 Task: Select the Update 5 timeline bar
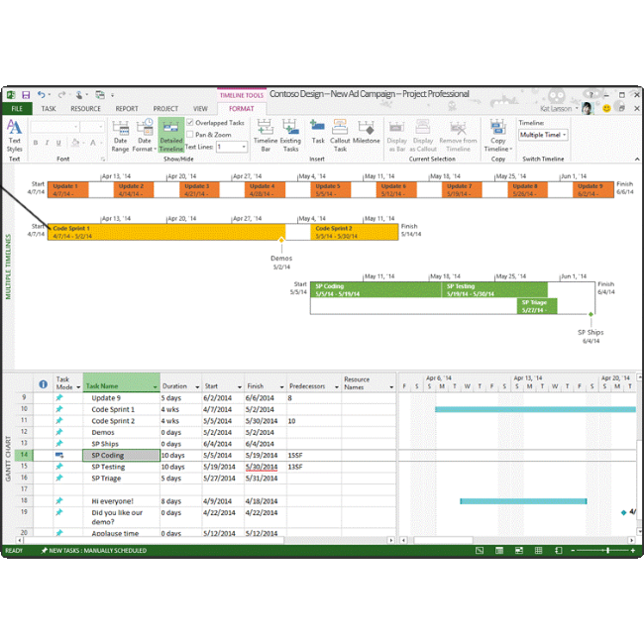tap(331, 190)
